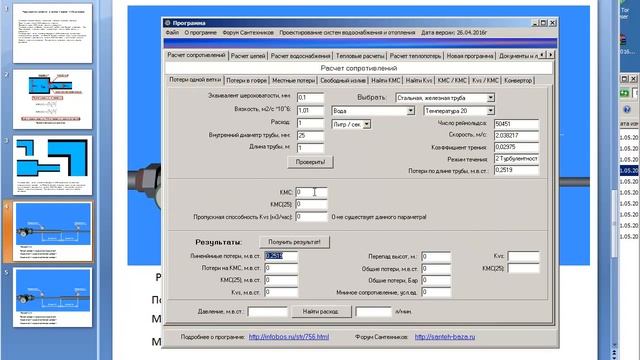640x360 pixels.
Task: Open the santeh-baza.ru forum link
Action: (445, 337)
